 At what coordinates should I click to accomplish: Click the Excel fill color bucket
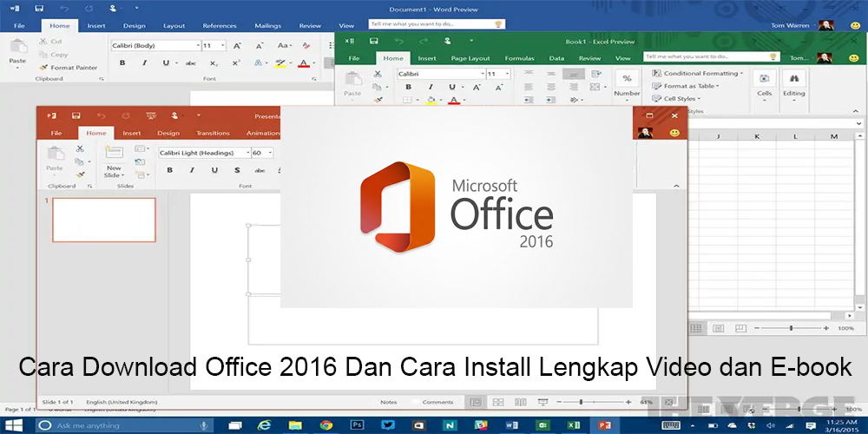pos(431,100)
